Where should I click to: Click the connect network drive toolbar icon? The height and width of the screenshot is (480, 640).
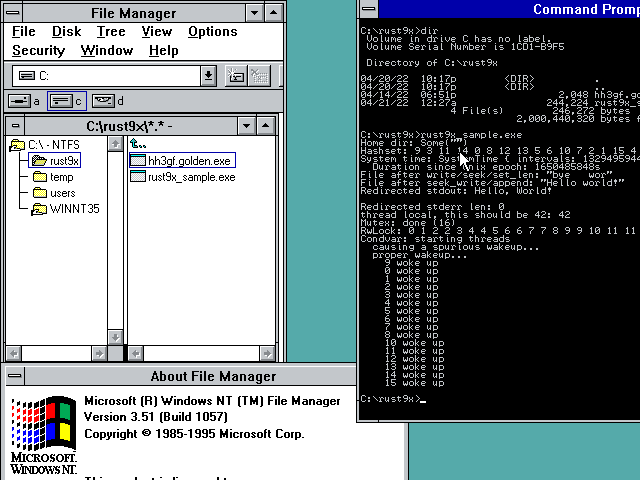(x=236, y=76)
